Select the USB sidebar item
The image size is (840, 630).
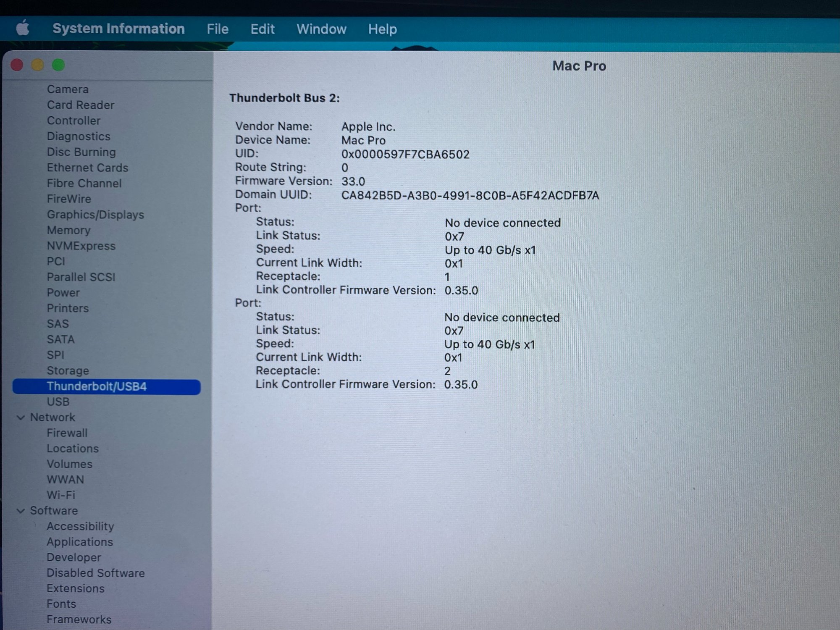[x=58, y=402]
